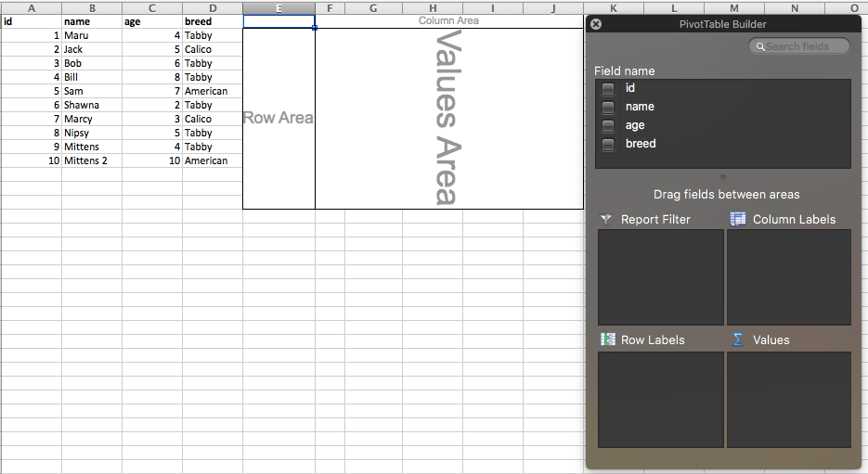The height and width of the screenshot is (474, 868).
Task: Select column F header
Action: [x=330, y=7]
